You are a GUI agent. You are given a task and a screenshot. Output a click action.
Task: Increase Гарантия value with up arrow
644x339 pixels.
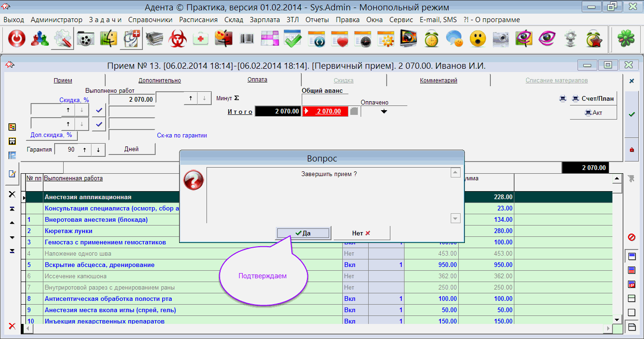84,150
